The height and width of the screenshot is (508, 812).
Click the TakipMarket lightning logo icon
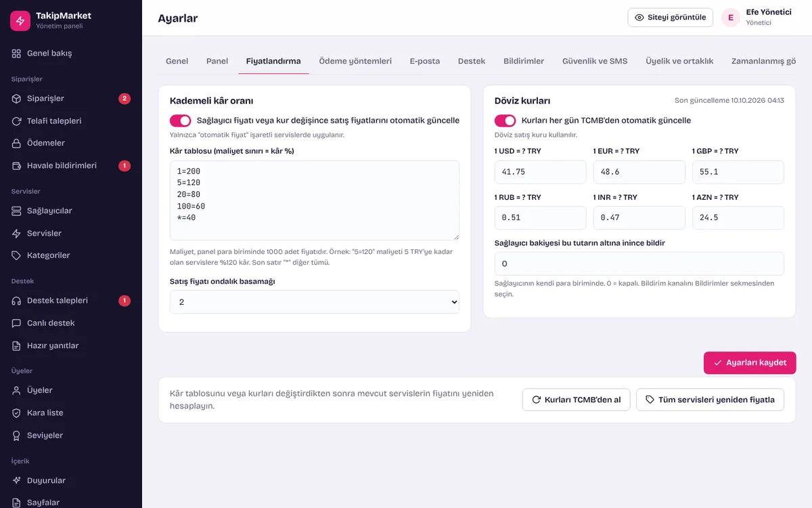pyautogui.click(x=20, y=20)
